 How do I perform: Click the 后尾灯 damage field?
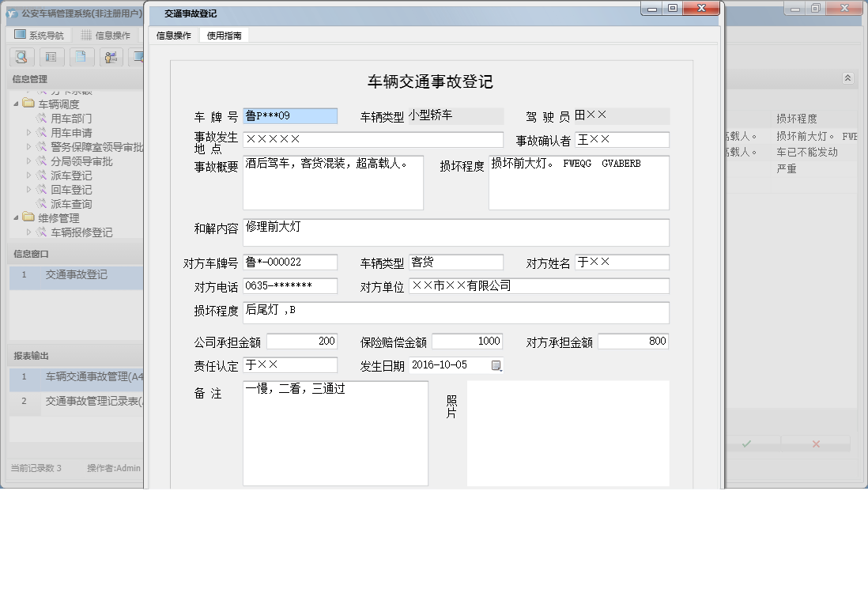point(456,313)
